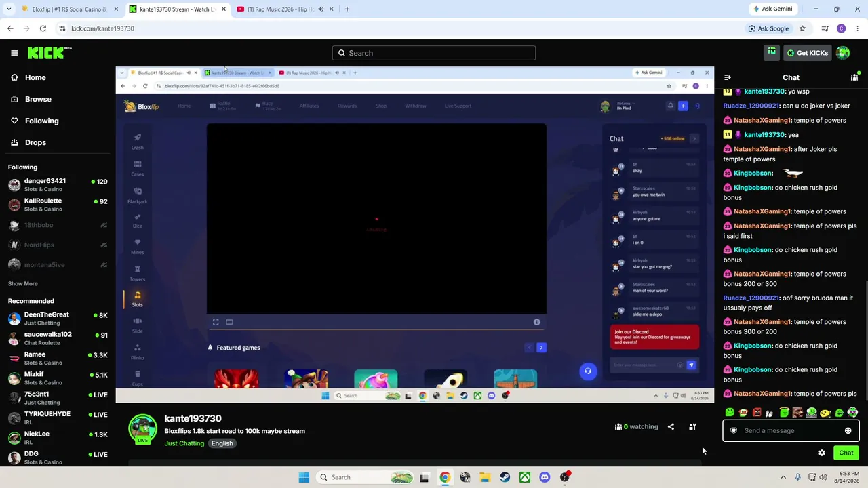868x488 pixels.
Task: Select the rightmost headphones alien emote
Action: [852, 412]
